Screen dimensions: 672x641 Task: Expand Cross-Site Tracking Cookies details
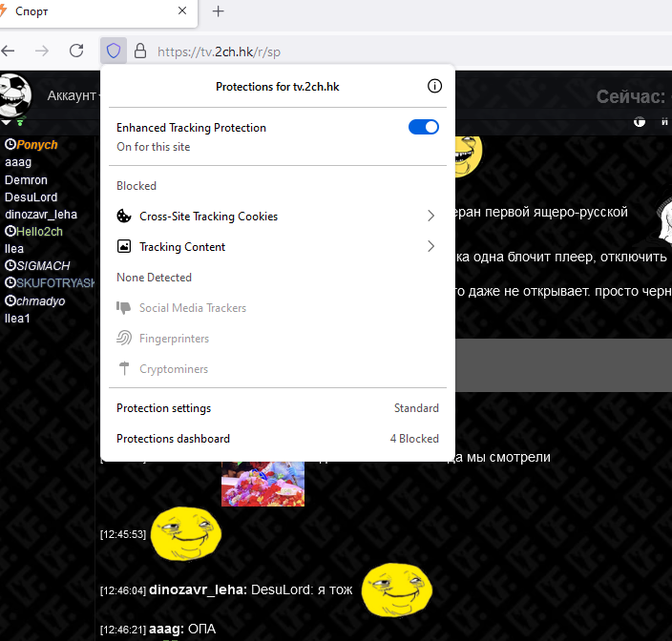(x=277, y=216)
